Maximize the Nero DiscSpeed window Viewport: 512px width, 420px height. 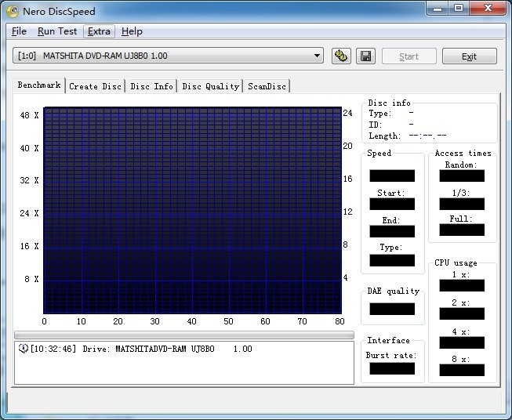point(459,9)
